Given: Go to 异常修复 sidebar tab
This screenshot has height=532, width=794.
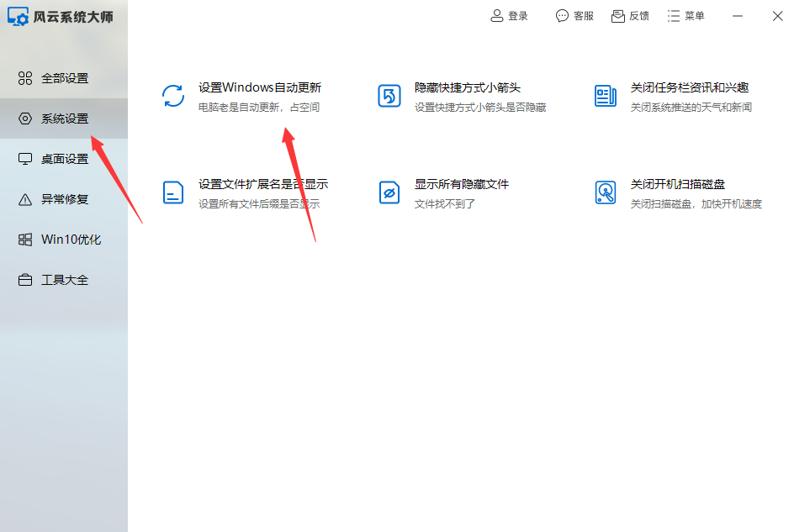Looking at the screenshot, I should pyautogui.click(x=64, y=199).
